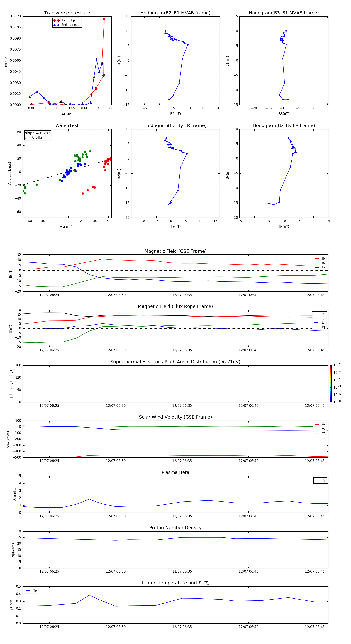This screenshot has width=351, height=644.
Task: Click the 'Magnetic Field (GSE Frame)' title
Action: point(175,251)
